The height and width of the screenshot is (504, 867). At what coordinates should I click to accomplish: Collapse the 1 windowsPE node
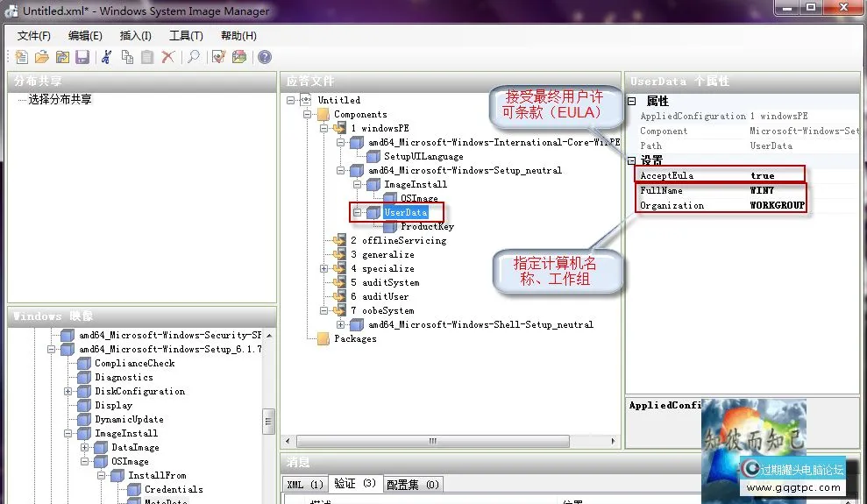pos(324,128)
